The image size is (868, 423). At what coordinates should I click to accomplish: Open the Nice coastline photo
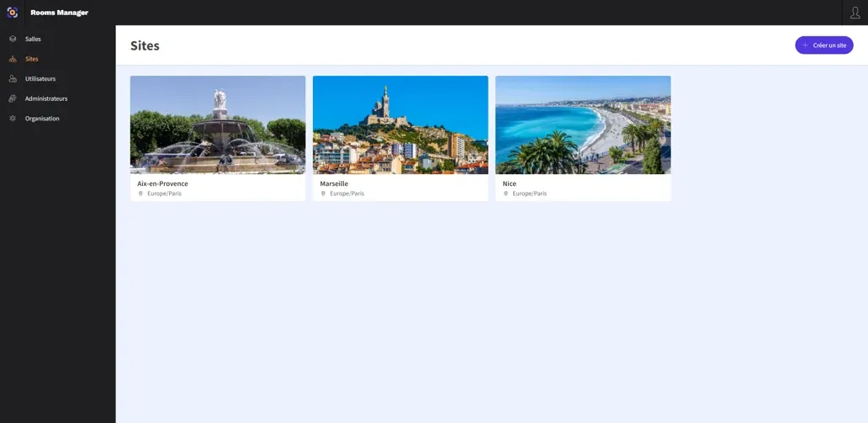[x=583, y=124]
